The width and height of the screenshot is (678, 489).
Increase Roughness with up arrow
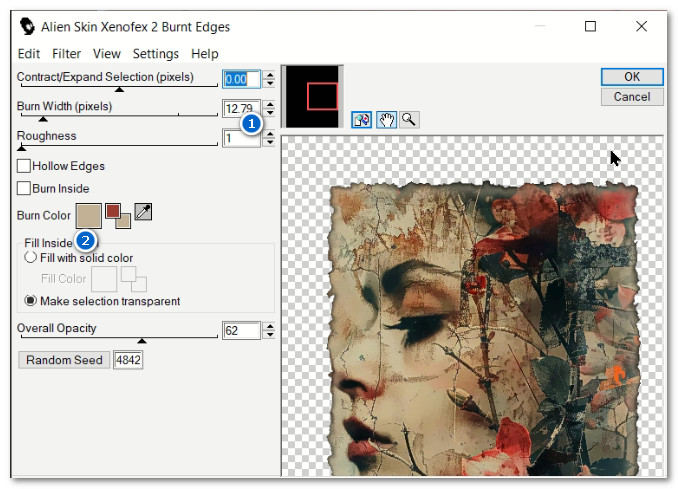[x=270, y=134]
